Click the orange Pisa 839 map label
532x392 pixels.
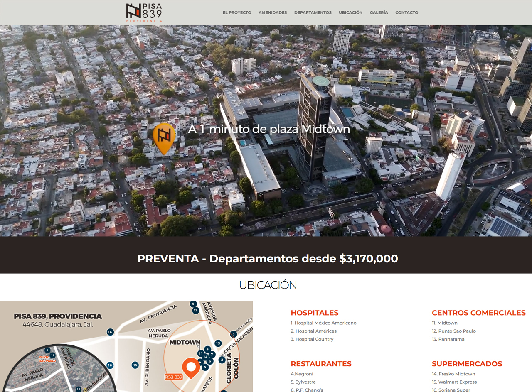[x=173, y=377]
